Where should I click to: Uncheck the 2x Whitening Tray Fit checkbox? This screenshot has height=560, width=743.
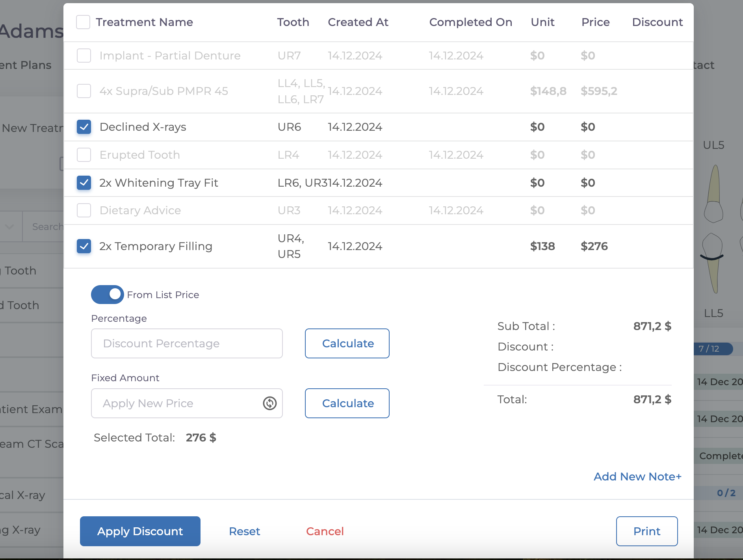84,183
